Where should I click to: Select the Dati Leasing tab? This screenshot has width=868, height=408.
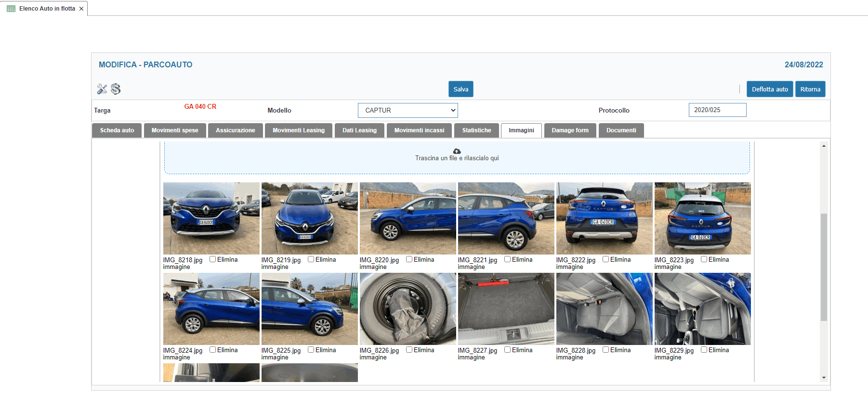pos(359,130)
